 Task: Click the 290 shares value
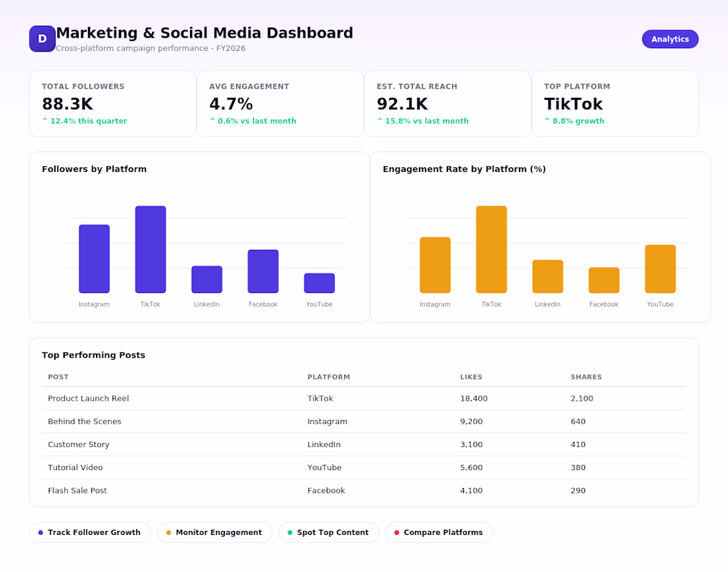click(x=578, y=491)
